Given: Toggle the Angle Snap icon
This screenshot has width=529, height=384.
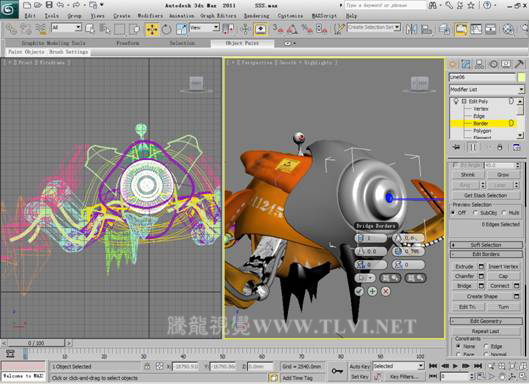Looking at the screenshot, I should click(x=292, y=29).
